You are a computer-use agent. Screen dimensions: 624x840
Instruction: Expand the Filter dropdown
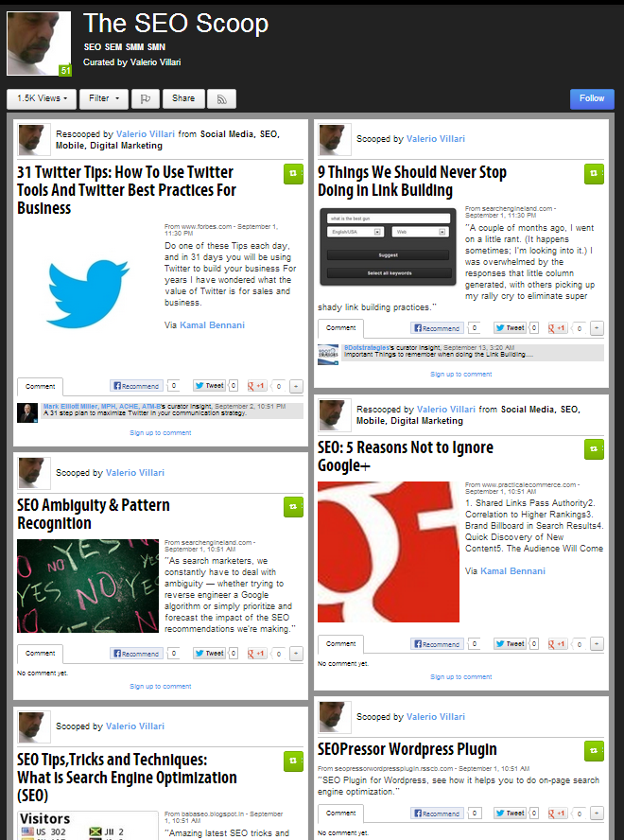click(104, 99)
